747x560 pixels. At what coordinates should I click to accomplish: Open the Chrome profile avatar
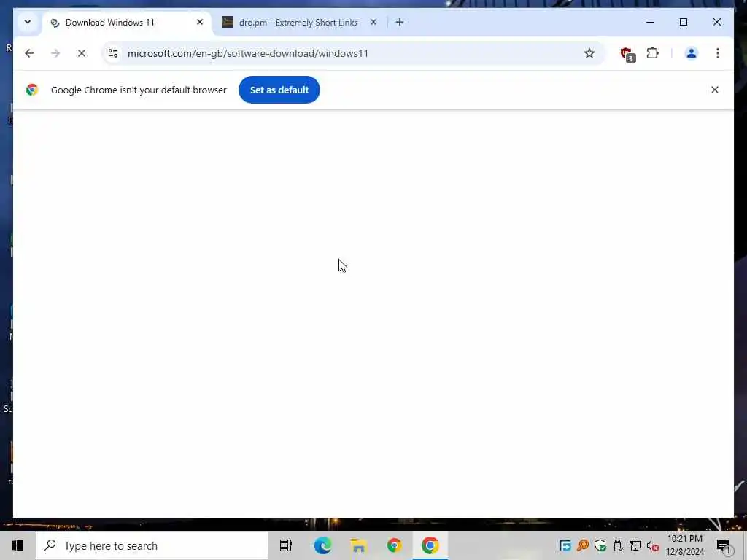tap(692, 53)
